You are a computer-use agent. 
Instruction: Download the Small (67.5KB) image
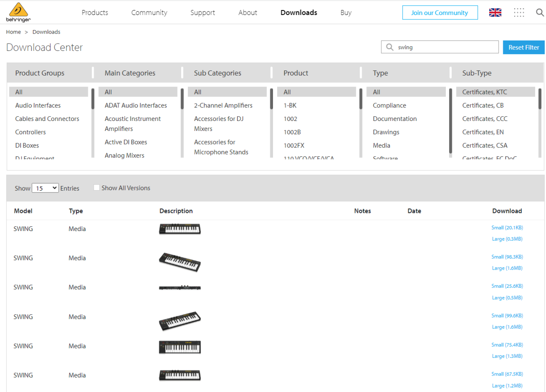coord(507,374)
